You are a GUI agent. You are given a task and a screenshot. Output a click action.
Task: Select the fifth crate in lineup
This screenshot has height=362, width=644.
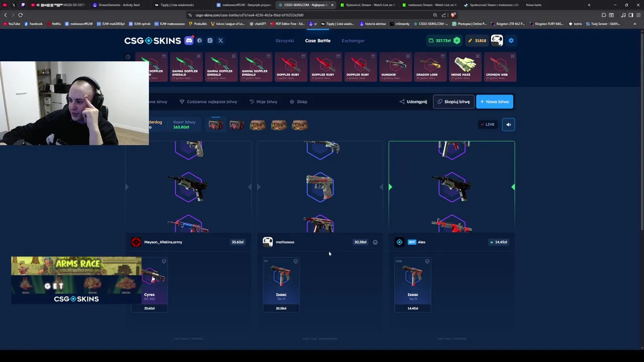click(x=300, y=125)
